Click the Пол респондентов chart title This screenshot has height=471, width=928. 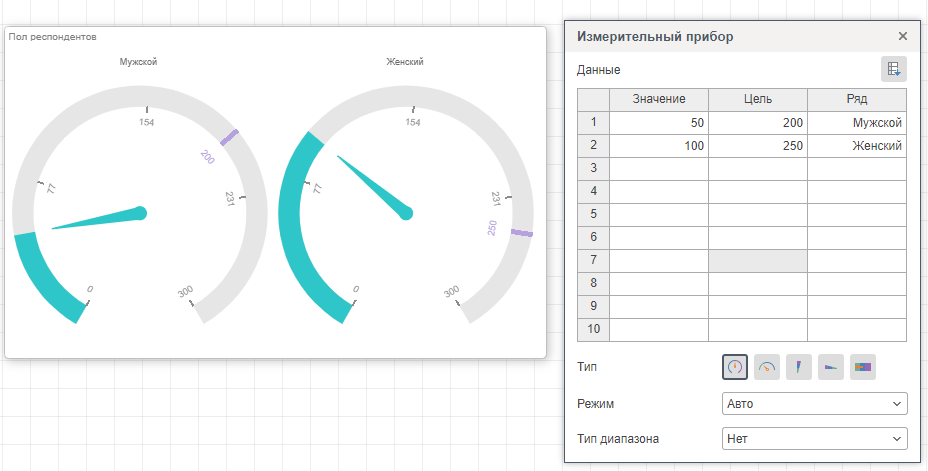[52, 37]
